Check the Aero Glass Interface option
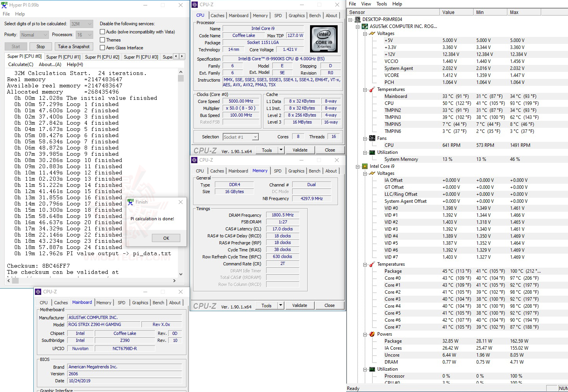Image resolution: width=568 pixels, height=392 pixels. (x=103, y=47)
